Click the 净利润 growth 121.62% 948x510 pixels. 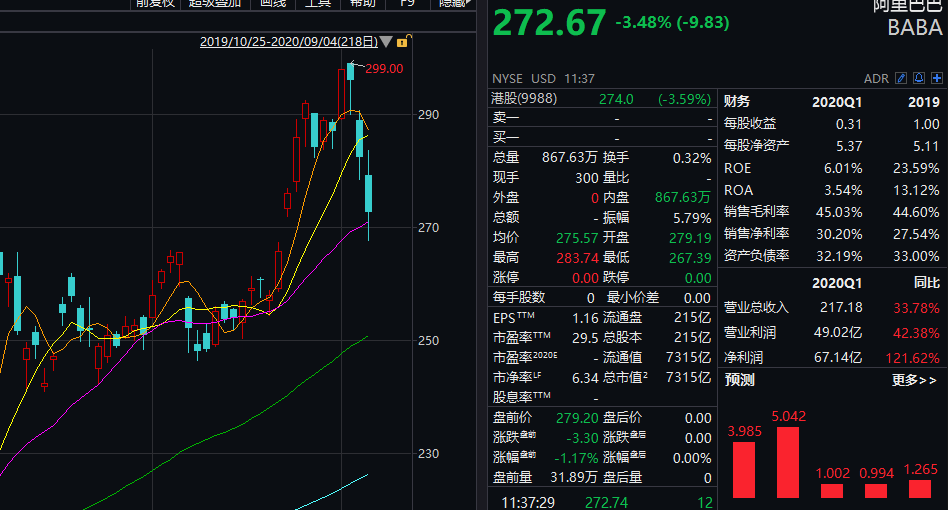pyautogui.click(x=912, y=358)
